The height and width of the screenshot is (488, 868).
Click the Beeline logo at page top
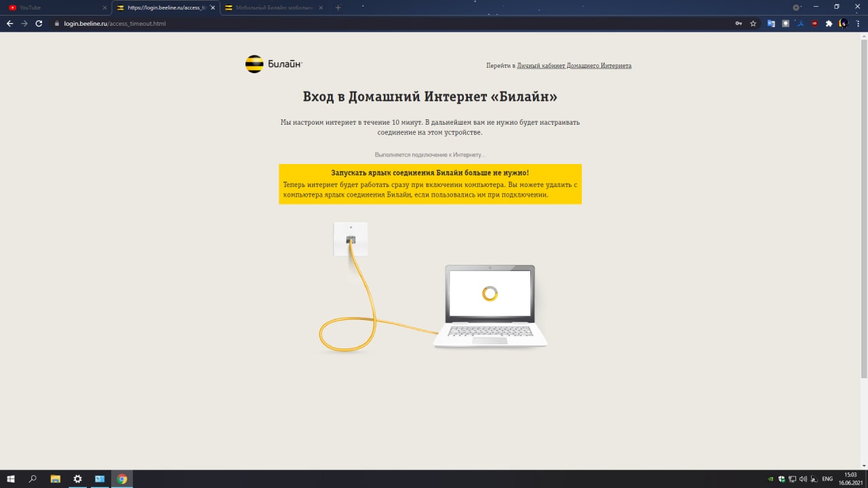273,64
